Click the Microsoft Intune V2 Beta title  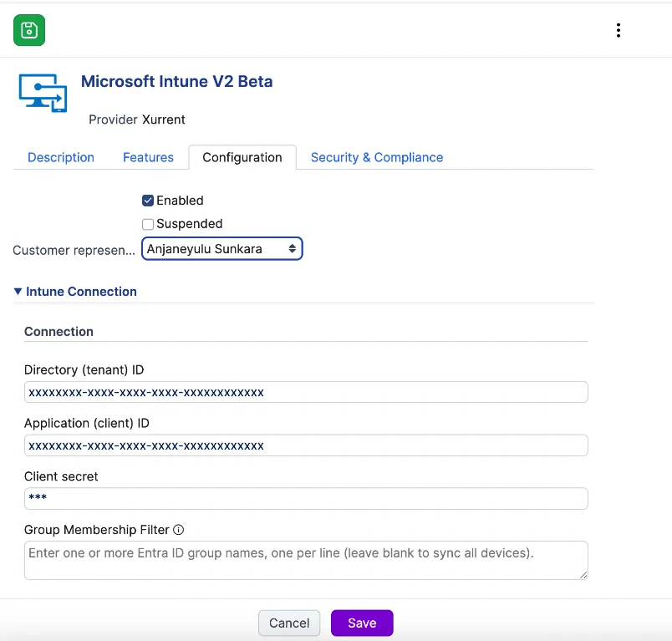177,81
